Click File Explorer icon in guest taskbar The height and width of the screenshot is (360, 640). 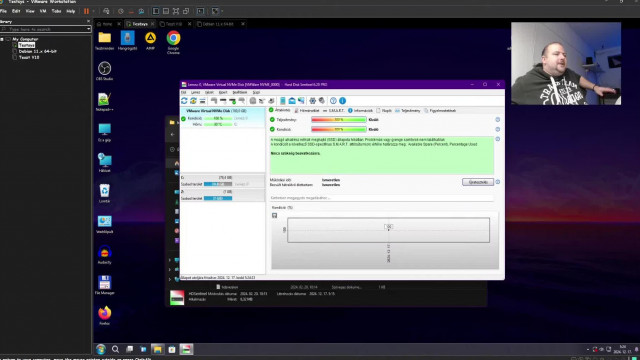(x=158, y=349)
